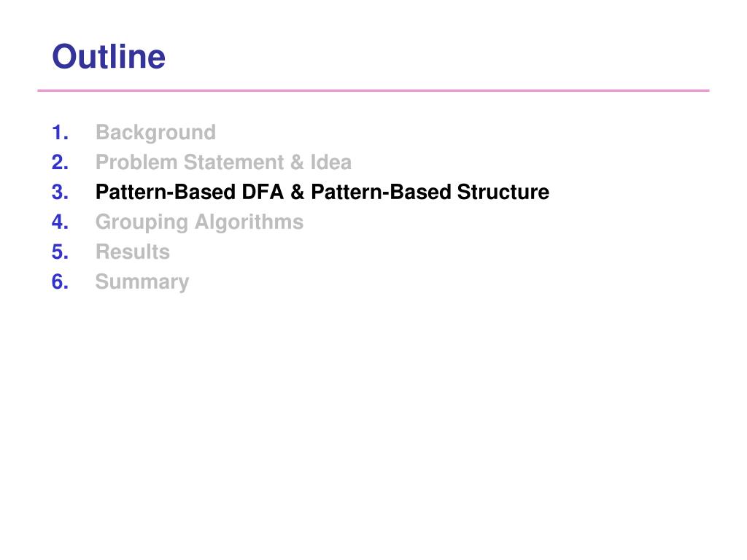The image size is (747, 560).
Task: Click the number 5 list marker
Action: coord(60,252)
